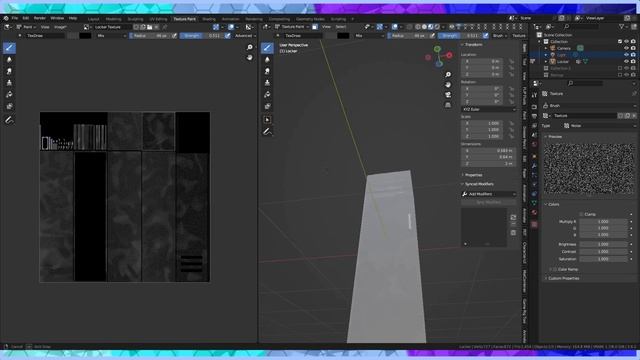Image resolution: width=640 pixels, height=360 pixels.
Task: Select the Annotate tool in 3D viewport toolbar
Action: click(267, 131)
